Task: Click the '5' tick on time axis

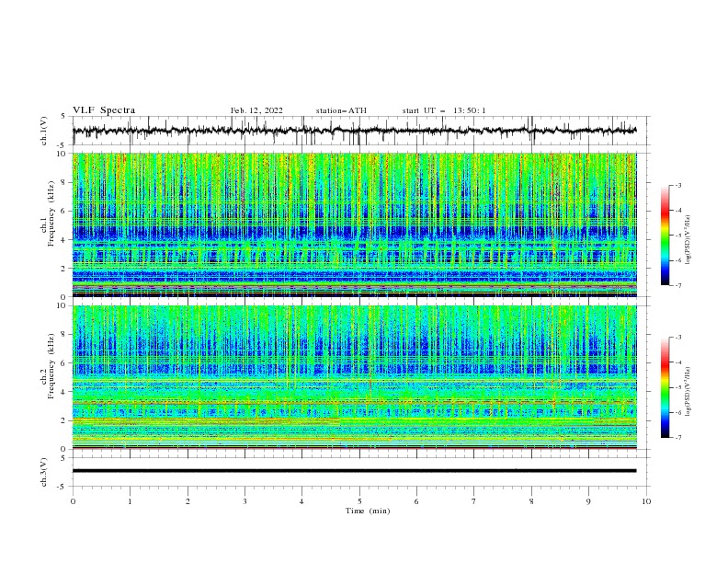Action: coord(359,501)
